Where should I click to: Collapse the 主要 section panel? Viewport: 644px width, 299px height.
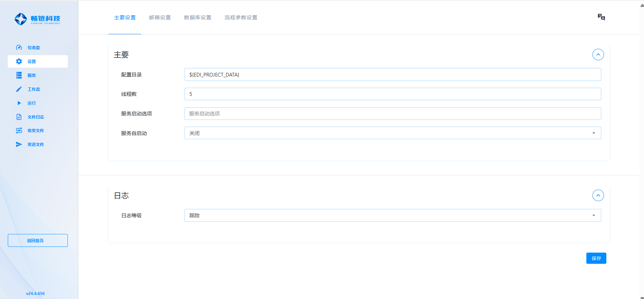pyautogui.click(x=598, y=55)
